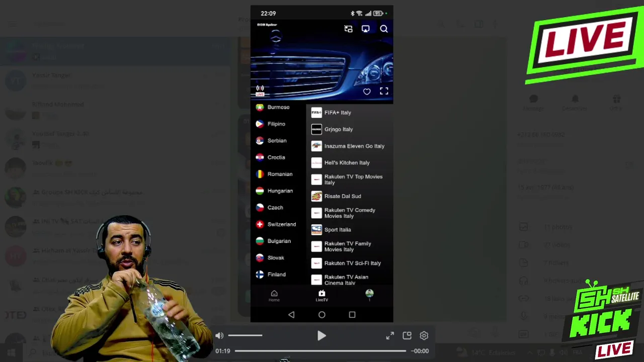The height and width of the screenshot is (362, 644).
Task: Open video player settings gear
Action: click(424, 336)
